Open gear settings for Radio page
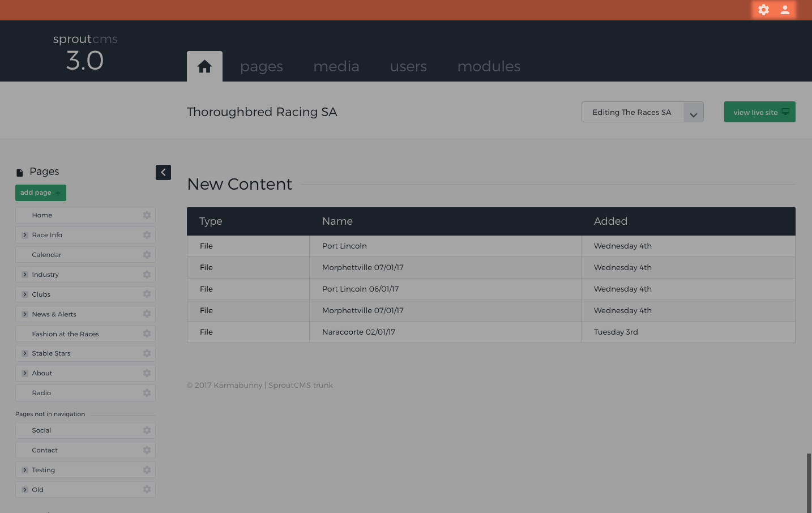812x513 pixels. click(x=147, y=393)
